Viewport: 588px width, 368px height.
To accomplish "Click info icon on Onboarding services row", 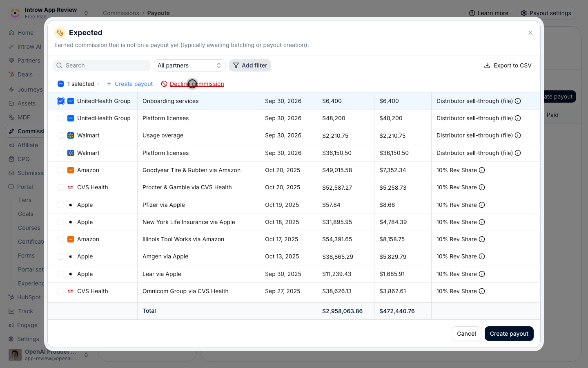I will tap(518, 101).
